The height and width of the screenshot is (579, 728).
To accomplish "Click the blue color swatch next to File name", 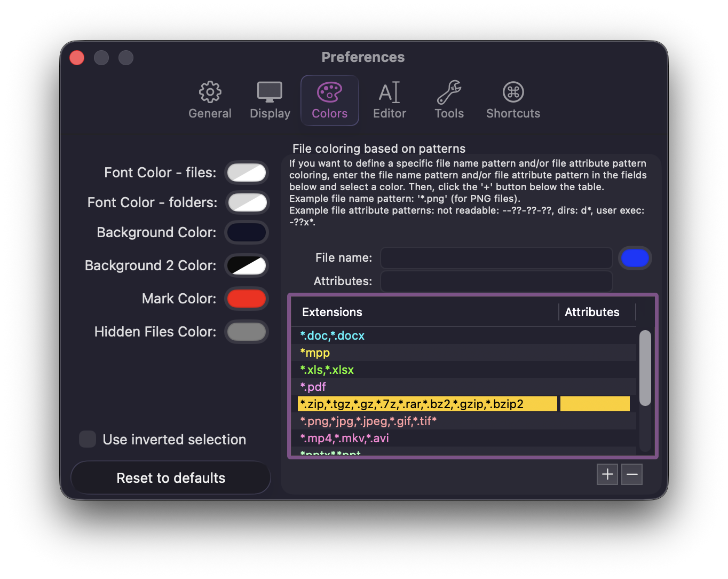I will tap(635, 258).
